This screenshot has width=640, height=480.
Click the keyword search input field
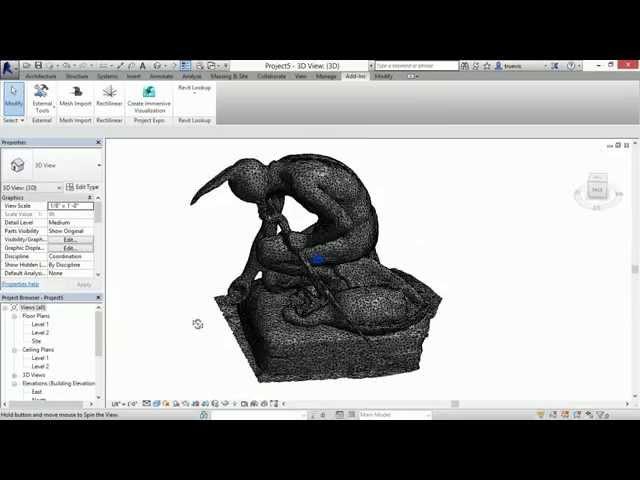tap(417, 66)
